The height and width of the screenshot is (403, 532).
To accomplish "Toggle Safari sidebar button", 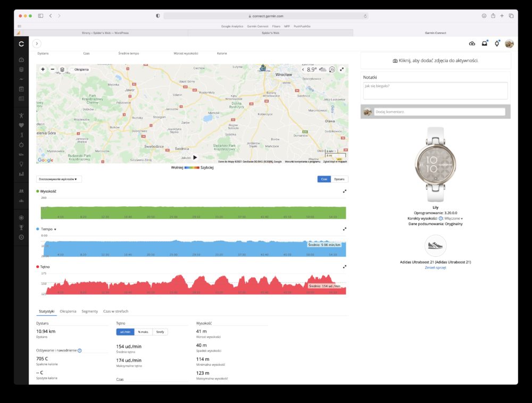I will tap(41, 15).
